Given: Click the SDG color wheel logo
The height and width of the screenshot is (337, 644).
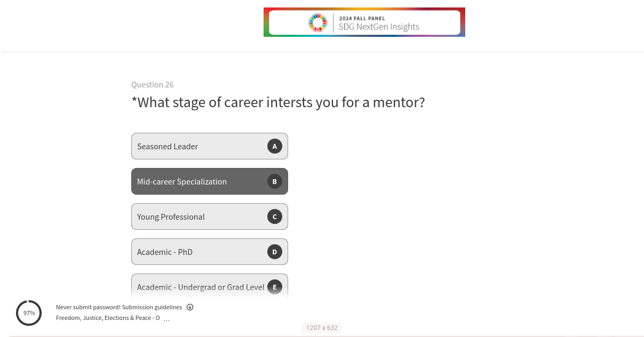Looking at the screenshot, I should click(317, 22).
